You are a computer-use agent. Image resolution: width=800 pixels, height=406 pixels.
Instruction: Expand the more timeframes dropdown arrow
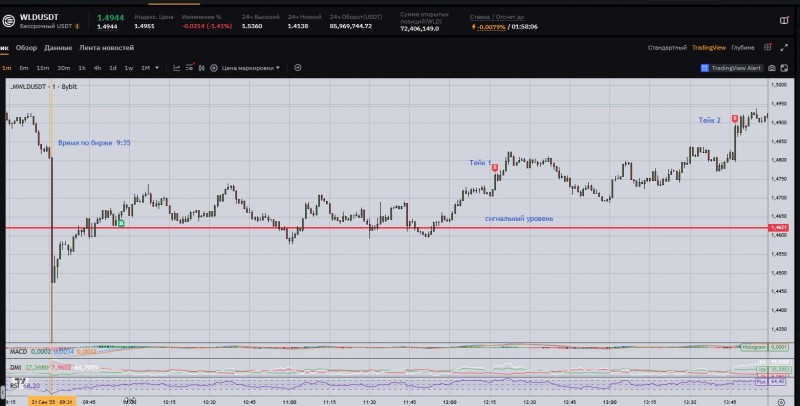tap(157, 68)
